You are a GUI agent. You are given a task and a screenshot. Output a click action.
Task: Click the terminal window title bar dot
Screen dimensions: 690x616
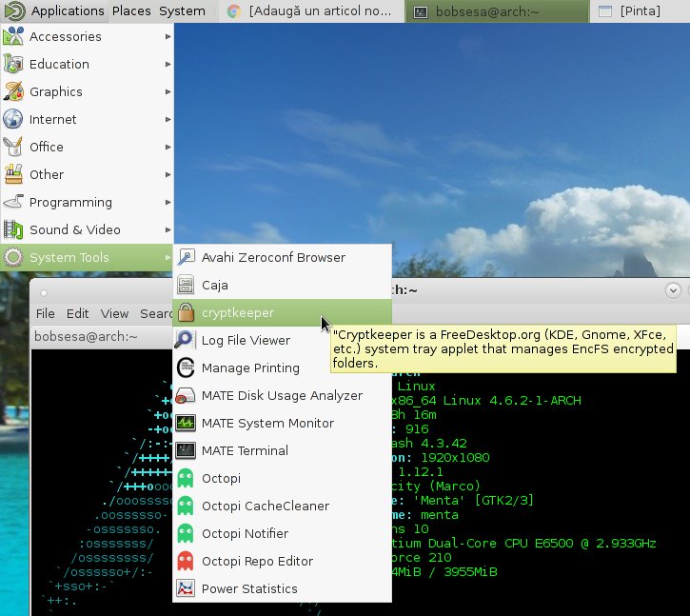43,293
